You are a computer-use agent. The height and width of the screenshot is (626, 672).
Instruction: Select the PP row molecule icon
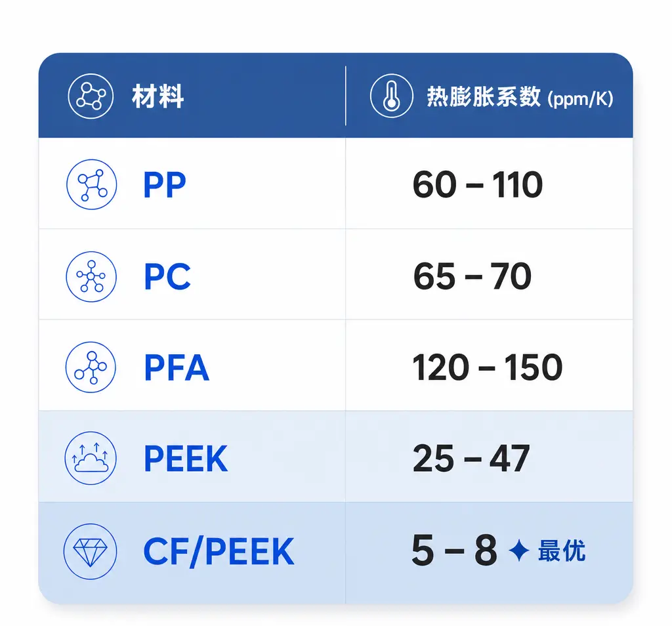pos(92,184)
